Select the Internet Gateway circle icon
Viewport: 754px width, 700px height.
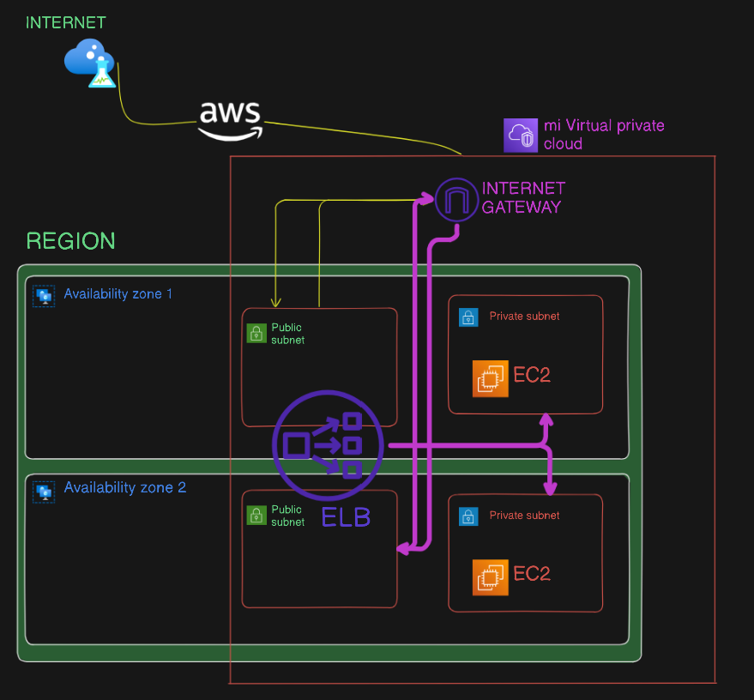455,200
